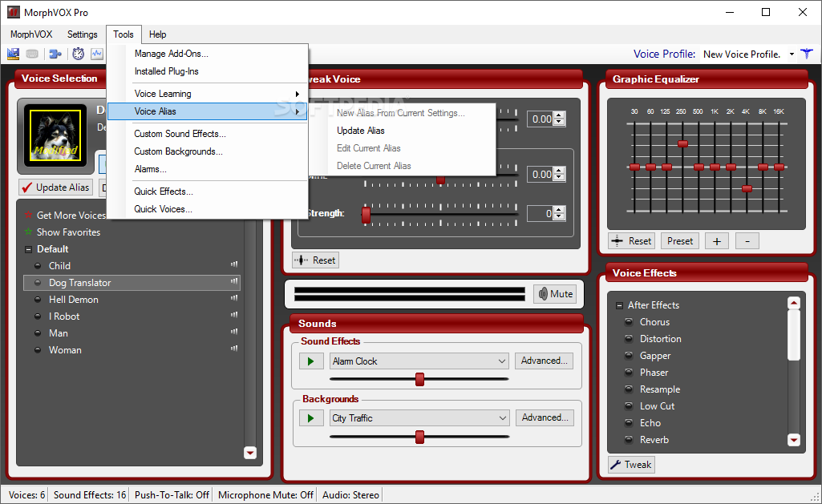Viewport: 822px width, 504px height.
Task: Open the MorphVOX menu
Action: tap(31, 34)
